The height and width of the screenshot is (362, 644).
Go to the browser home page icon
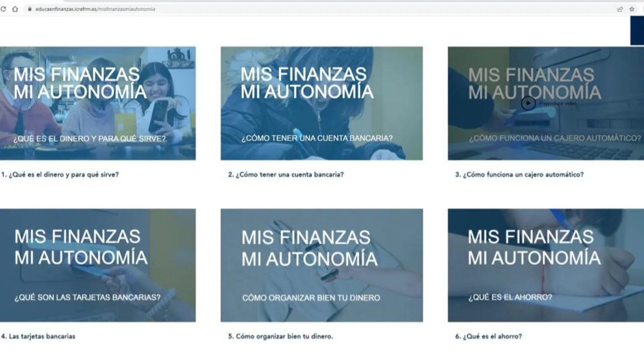click(15, 9)
